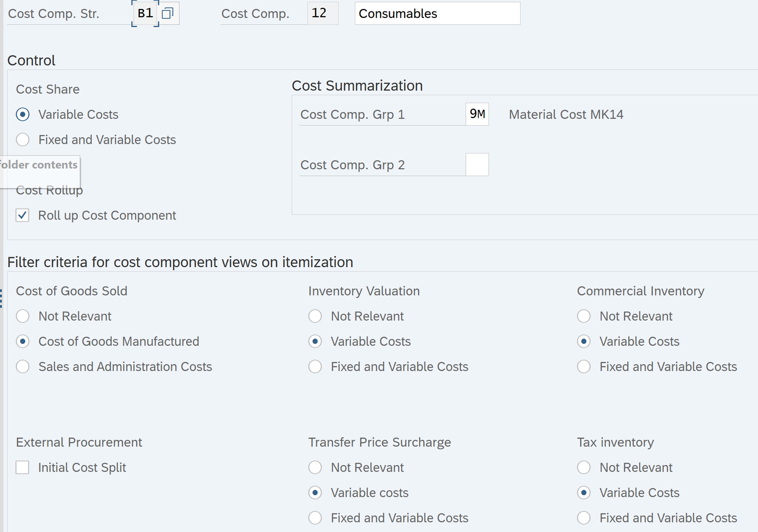758x532 pixels.
Task: Set Commercial Inventory to Fixed and Variable Costs
Action: point(584,367)
